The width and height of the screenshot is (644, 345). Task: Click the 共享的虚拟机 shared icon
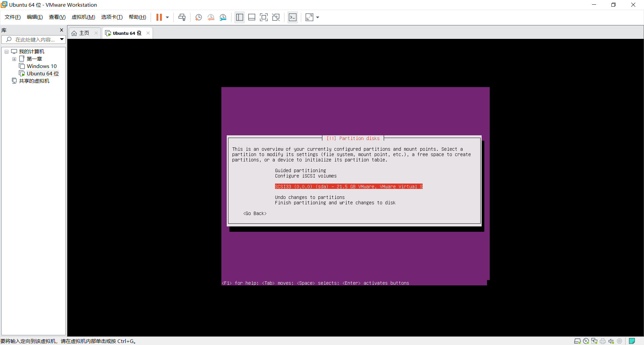coord(14,81)
